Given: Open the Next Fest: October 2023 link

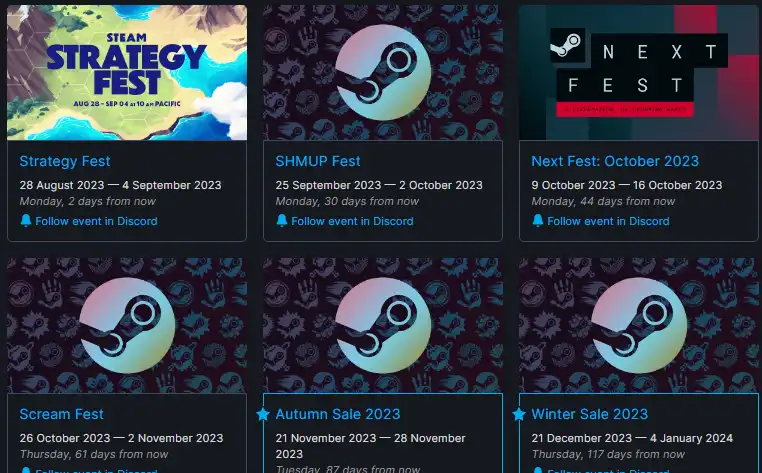Looking at the screenshot, I should (615, 161).
